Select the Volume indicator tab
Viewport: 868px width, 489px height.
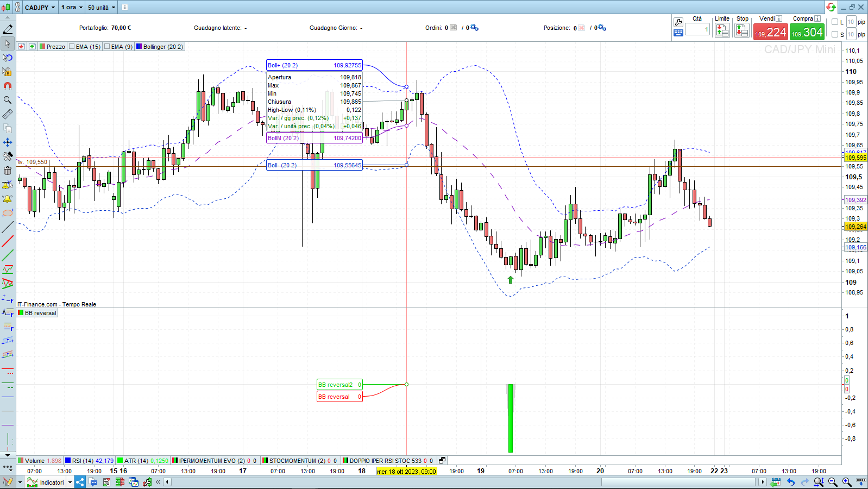(40, 461)
